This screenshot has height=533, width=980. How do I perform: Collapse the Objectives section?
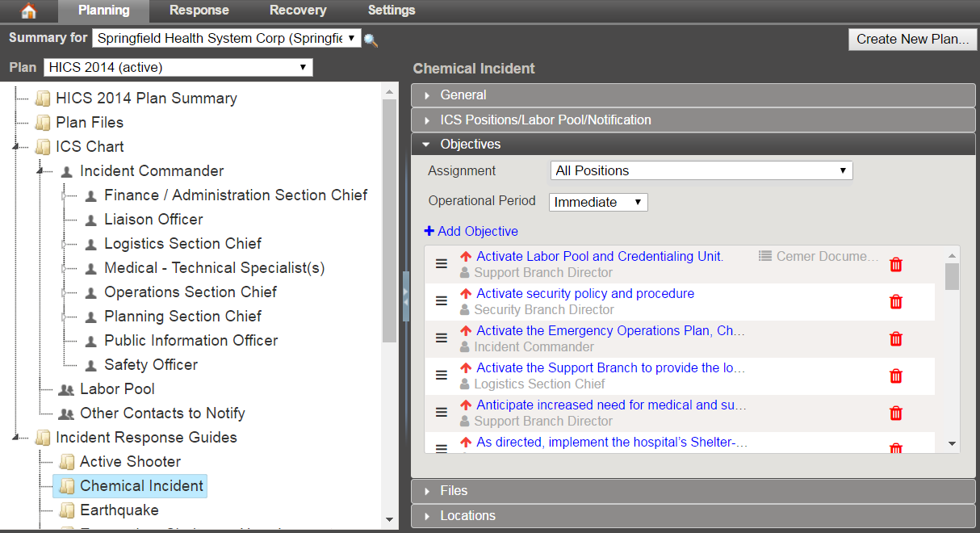[470, 145]
